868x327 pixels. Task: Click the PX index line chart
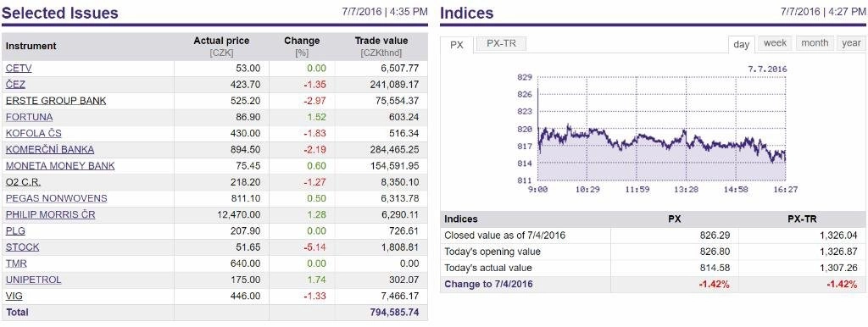[661, 129]
